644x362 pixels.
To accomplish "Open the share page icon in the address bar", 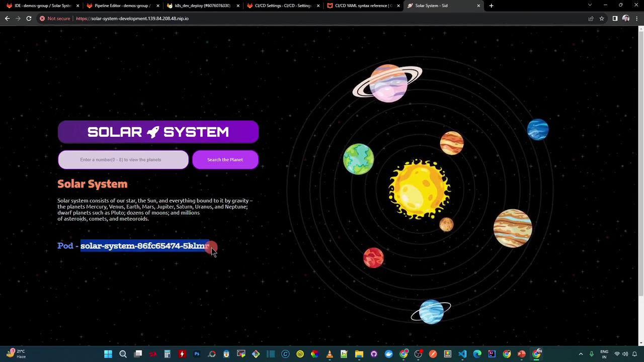I will pos(591,19).
